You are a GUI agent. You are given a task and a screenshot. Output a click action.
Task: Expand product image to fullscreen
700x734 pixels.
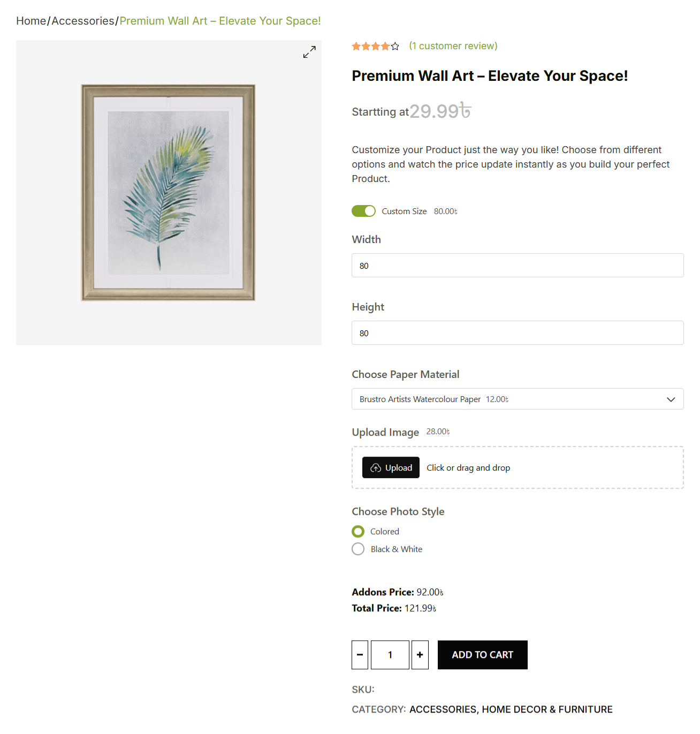[309, 52]
